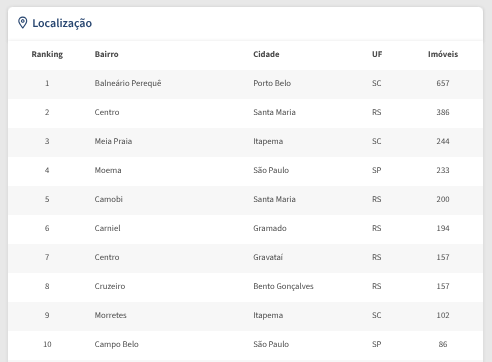
Task: Sort by the Ranking column header
Action: click(x=47, y=54)
